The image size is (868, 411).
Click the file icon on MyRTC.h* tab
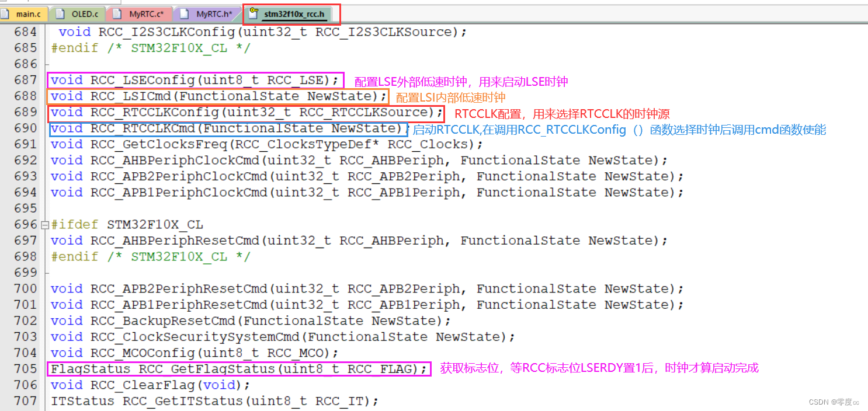[x=186, y=13]
